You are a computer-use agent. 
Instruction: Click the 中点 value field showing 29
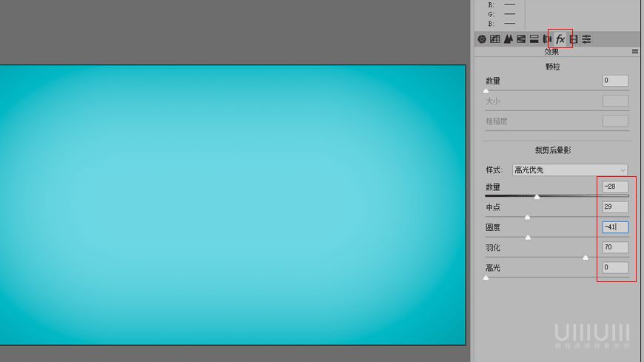click(x=615, y=207)
